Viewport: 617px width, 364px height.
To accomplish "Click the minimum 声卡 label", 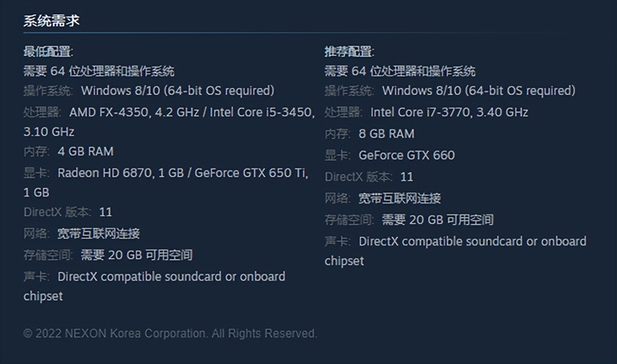I will (37, 277).
